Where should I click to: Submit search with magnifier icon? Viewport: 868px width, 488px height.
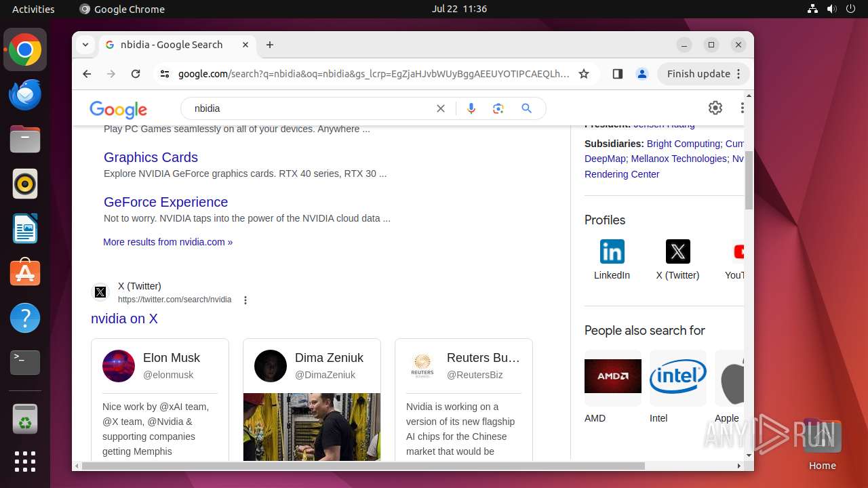coord(526,108)
